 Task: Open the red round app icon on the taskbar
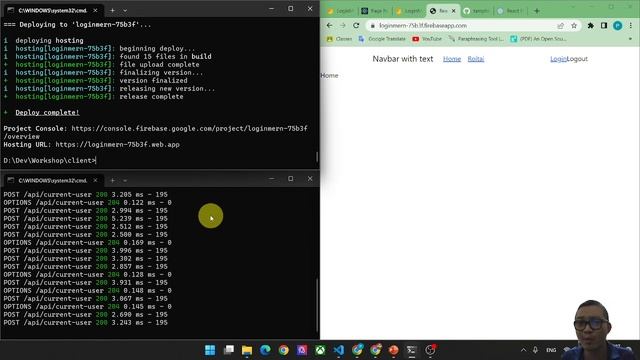click(x=393, y=350)
